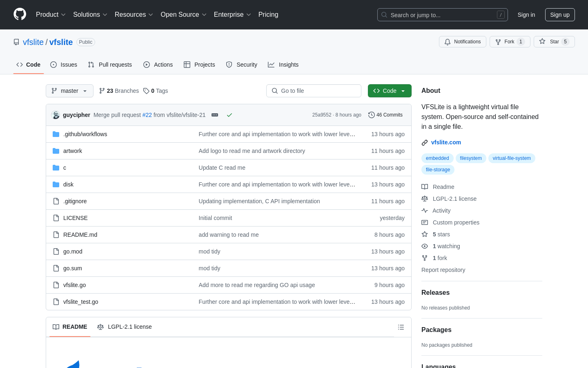Open the c folder
The width and height of the screenshot is (588, 368).
pos(65,168)
